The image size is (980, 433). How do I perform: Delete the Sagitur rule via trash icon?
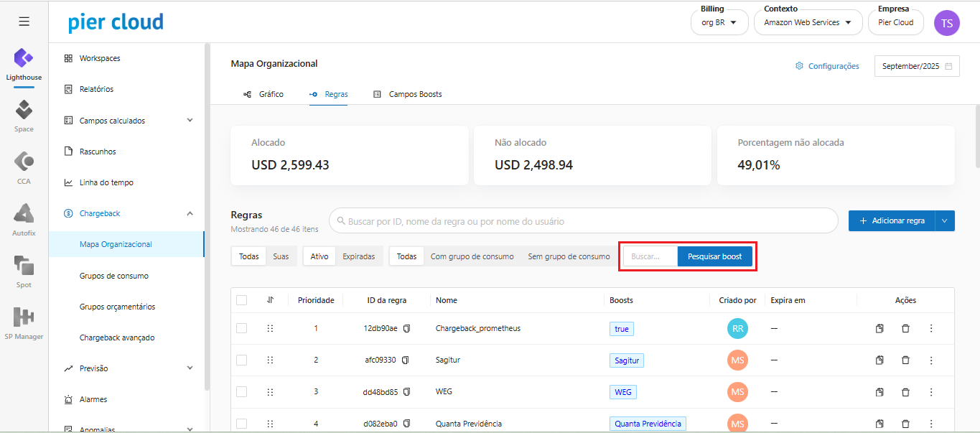tap(905, 360)
